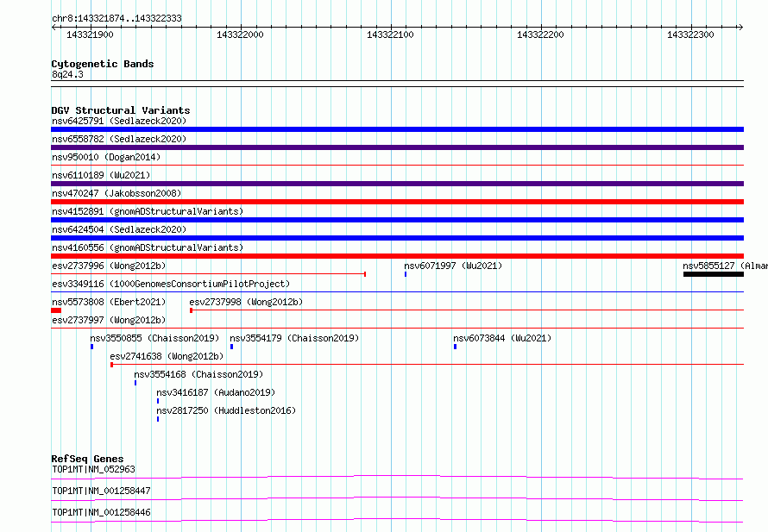Click the nsv6425791 (Sedlazeck2020) variant label
The image size is (768, 532).
pyautogui.click(x=119, y=121)
